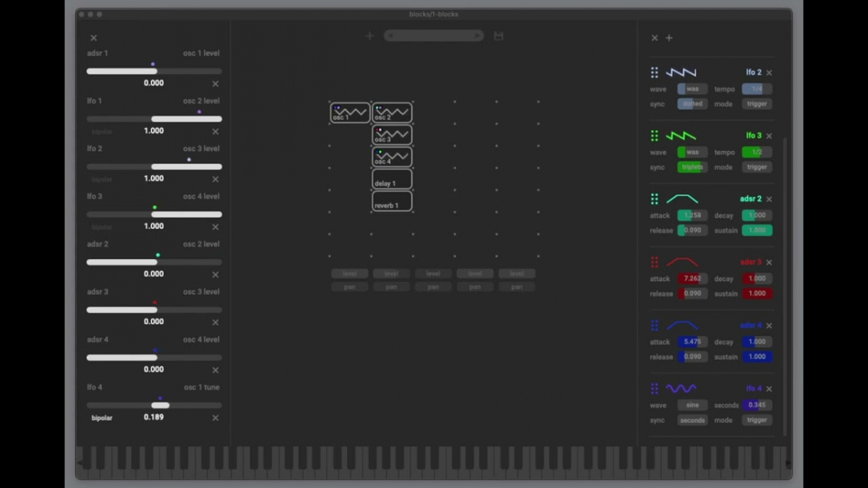Open the lfo 3 wave selector

click(x=692, y=152)
